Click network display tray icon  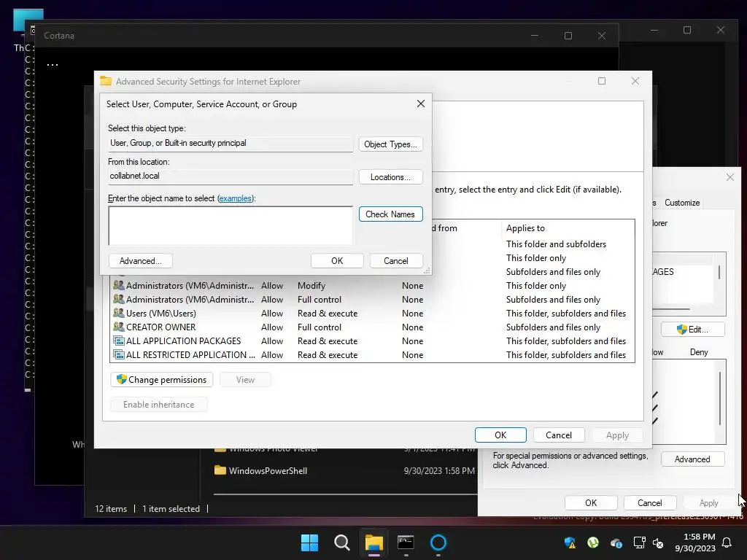tap(639, 542)
